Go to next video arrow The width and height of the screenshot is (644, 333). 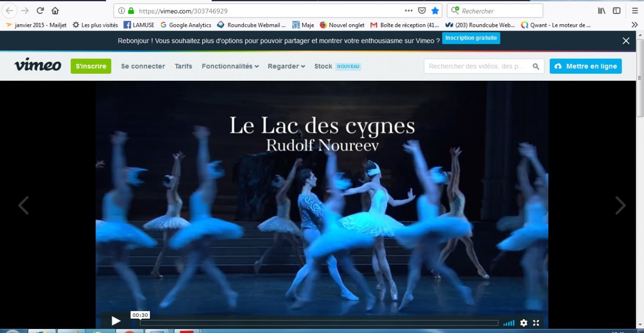pyautogui.click(x=620, y=205)
